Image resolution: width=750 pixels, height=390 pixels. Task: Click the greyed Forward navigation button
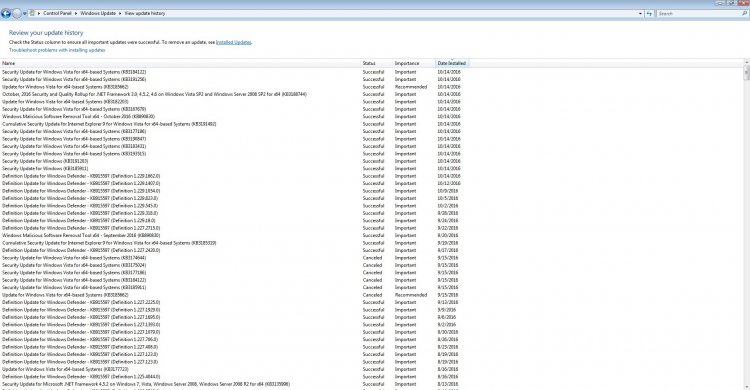[x=17, y=13]
